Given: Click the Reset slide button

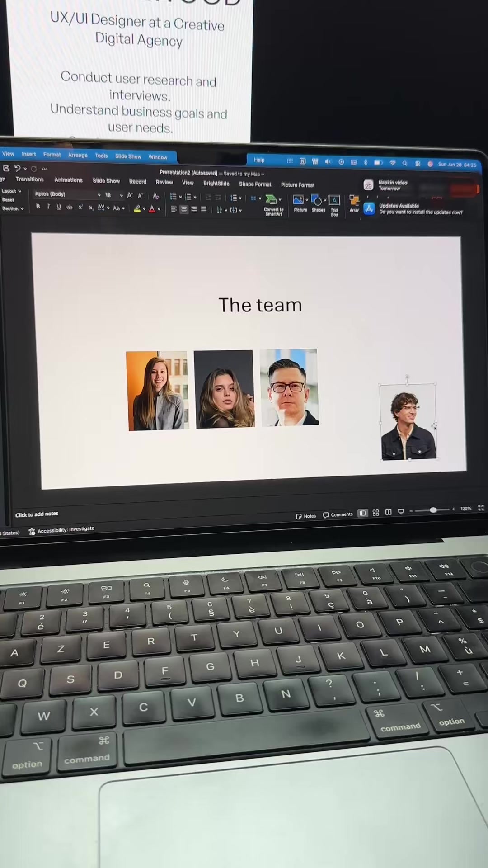Looking at the screenshot, I should click(8, 200).
